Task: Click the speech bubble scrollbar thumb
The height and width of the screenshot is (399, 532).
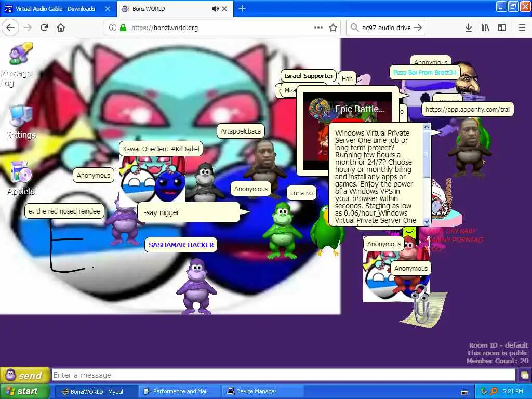Action: tap(427, 154)
